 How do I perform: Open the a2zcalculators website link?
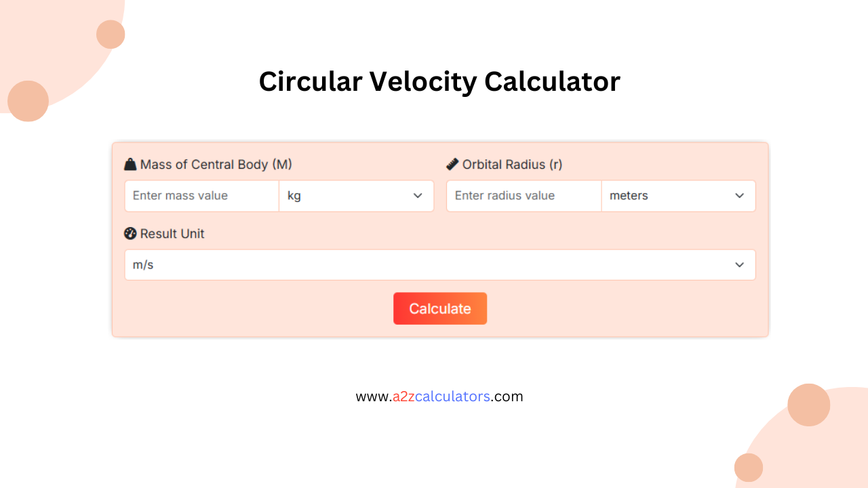click(439, 396)
